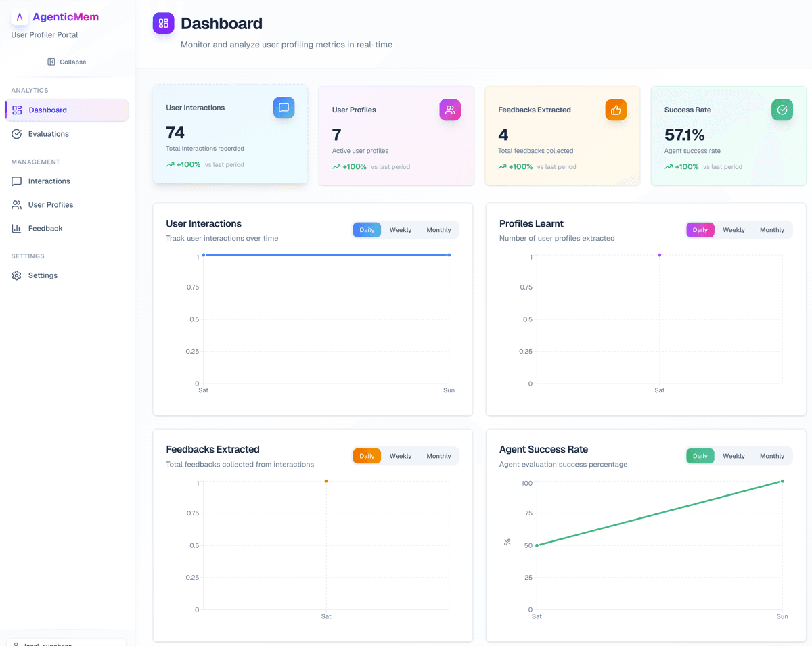
Task: Click the AgenticMem logo icon
Action: pos(20,16)
